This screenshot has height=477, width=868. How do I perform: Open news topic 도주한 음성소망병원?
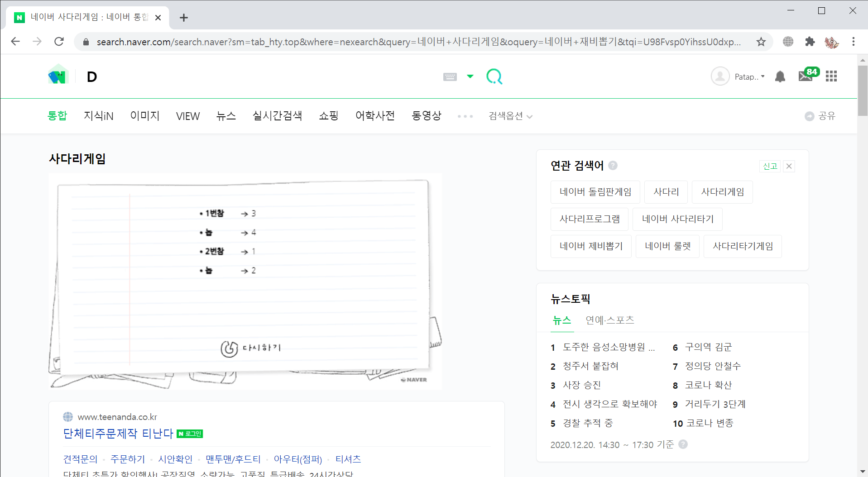(x=609, y=347)
